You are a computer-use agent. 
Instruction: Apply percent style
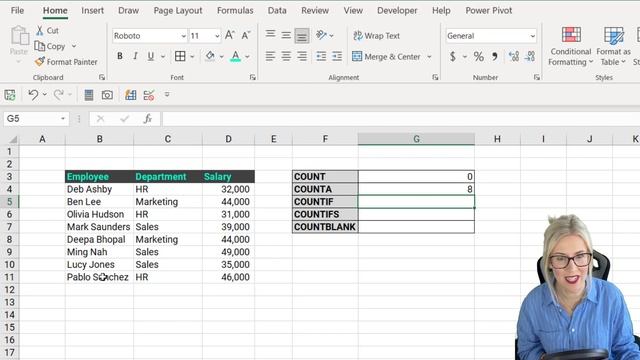point(478,56)
